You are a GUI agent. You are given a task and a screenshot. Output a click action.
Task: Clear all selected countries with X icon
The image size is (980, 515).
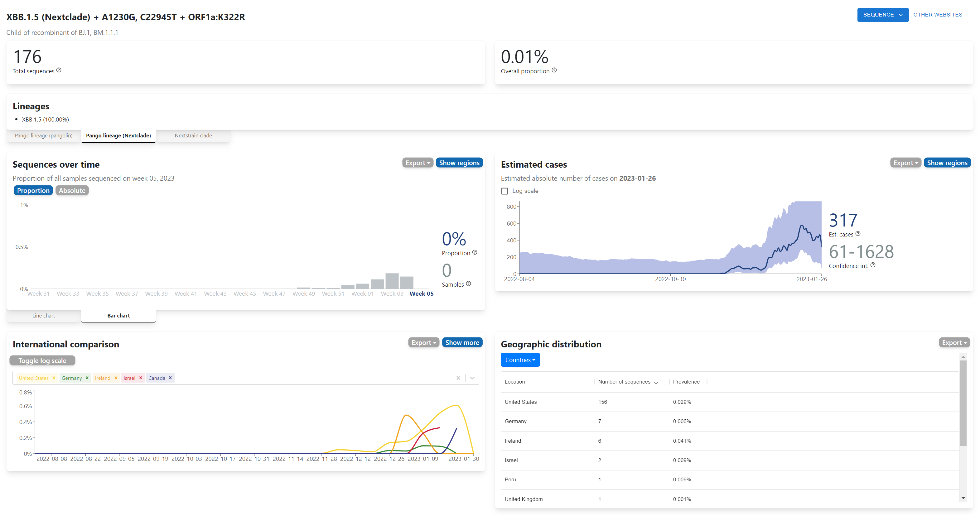(458, 378)
